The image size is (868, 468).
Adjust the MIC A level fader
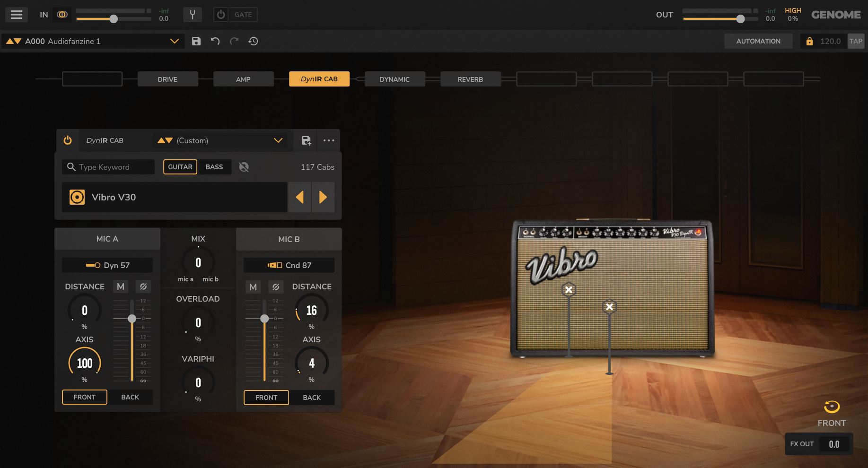point(132,319)
